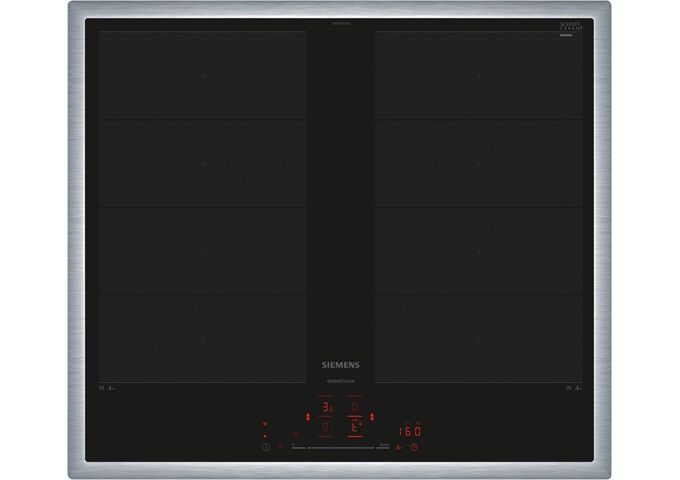Screen dimensions: 680x480
Task: Tap the timer clock symbol
Action: 414,447
